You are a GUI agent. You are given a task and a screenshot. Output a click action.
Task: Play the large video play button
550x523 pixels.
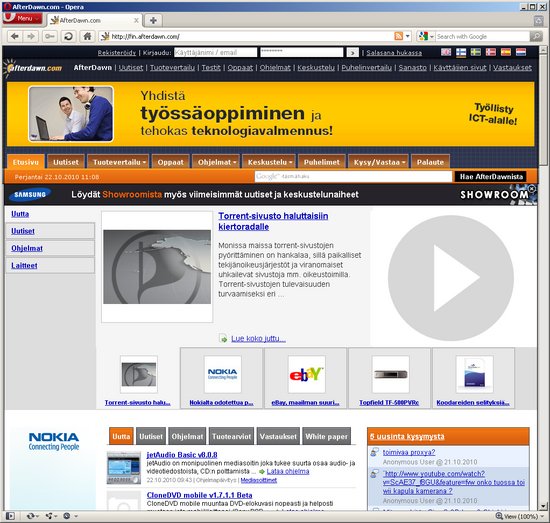coord(451,278)
